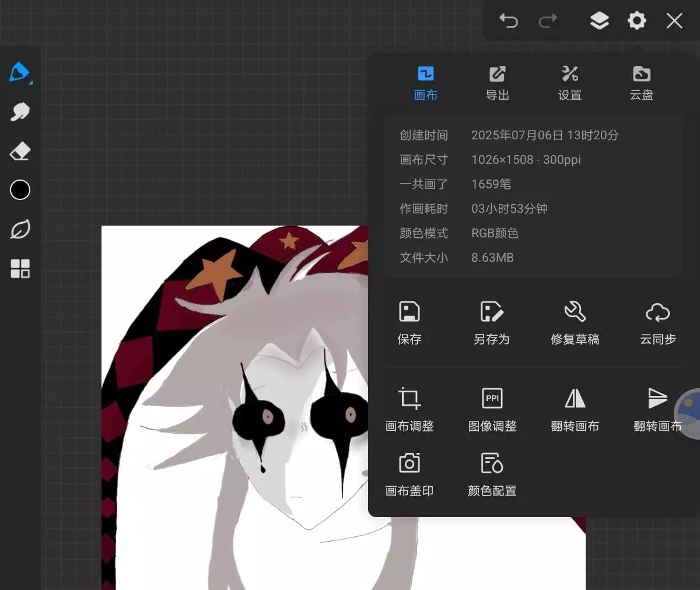Open the grid tools panel icon
700x590 pixels.
pos(20,269)
